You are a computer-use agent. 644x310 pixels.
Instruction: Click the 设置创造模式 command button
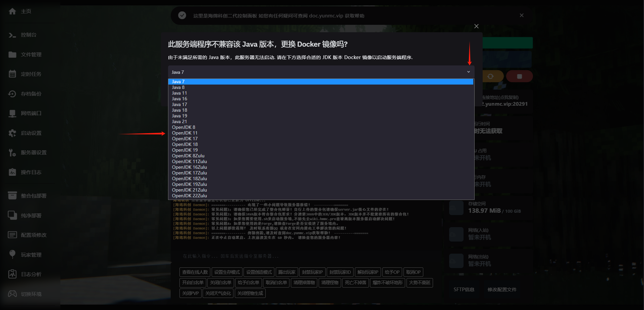pyautogui.click(x=259, y=272)
